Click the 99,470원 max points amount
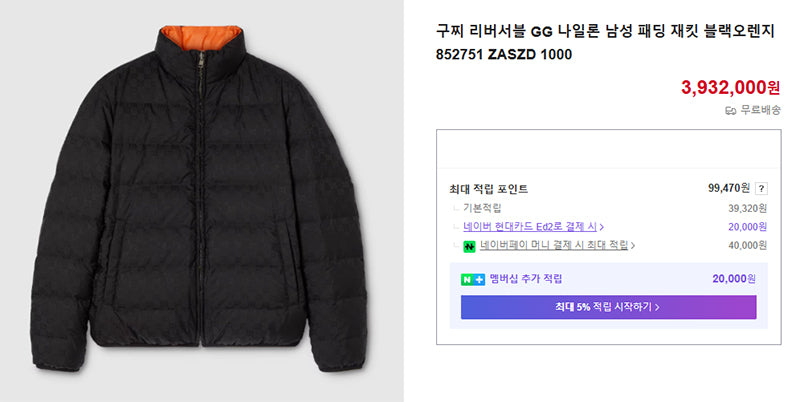800x402 pixels. (729, 188)
